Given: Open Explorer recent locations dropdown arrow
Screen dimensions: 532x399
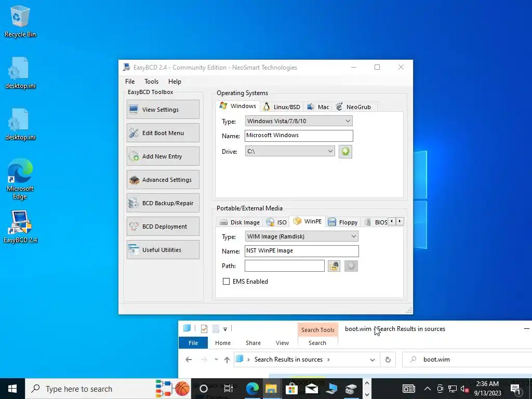Looking at the screenshot, I should pos(216,360).
